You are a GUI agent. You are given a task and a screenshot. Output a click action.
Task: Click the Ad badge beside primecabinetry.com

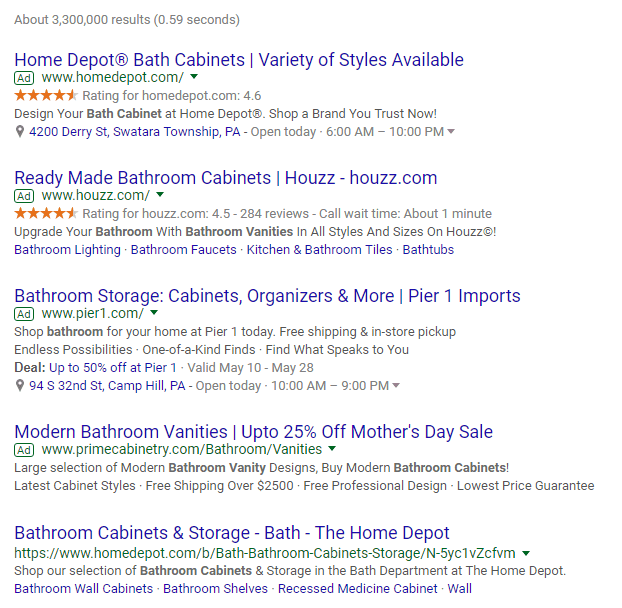(x=25, y=450)
